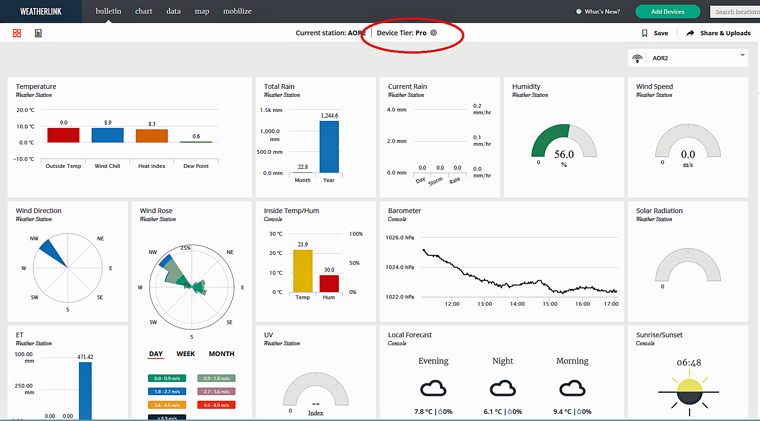Click the Barometer card title
Viewport: 760px width, 421px height.
pos(404,210)
